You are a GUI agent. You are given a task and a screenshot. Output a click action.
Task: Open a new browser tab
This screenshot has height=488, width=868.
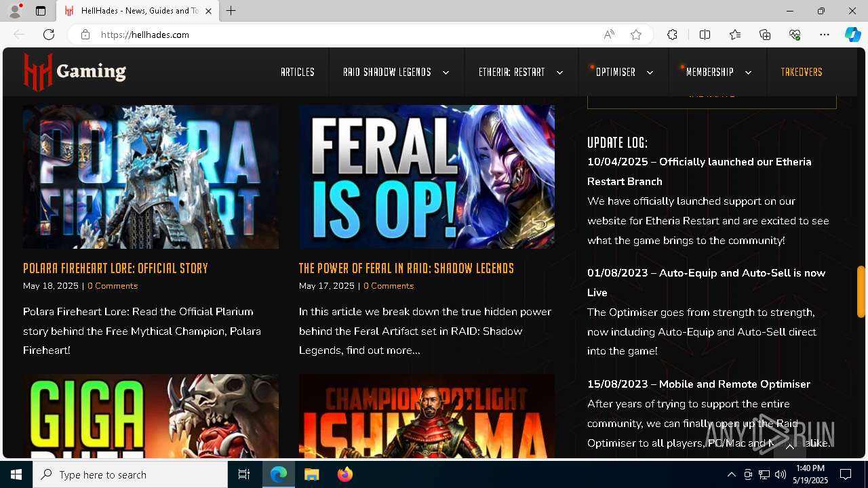point(231,11)
